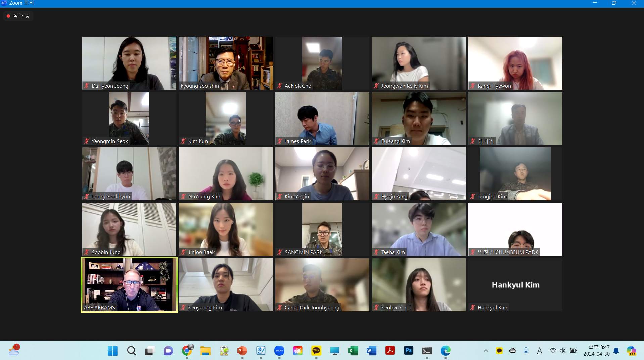Open the Windows Start menu
Image resolution: width=644 pixels, height=360 pixels.
pos(112,351)
